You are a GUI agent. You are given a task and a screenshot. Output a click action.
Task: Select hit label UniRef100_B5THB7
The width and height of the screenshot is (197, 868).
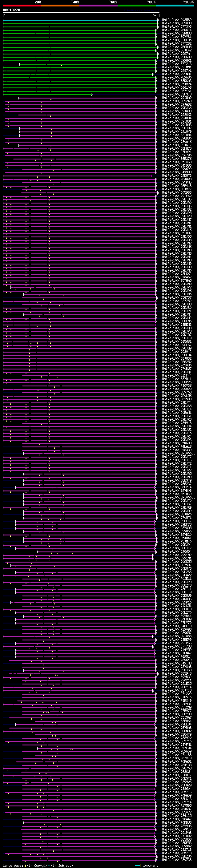(x=177, y=233)
